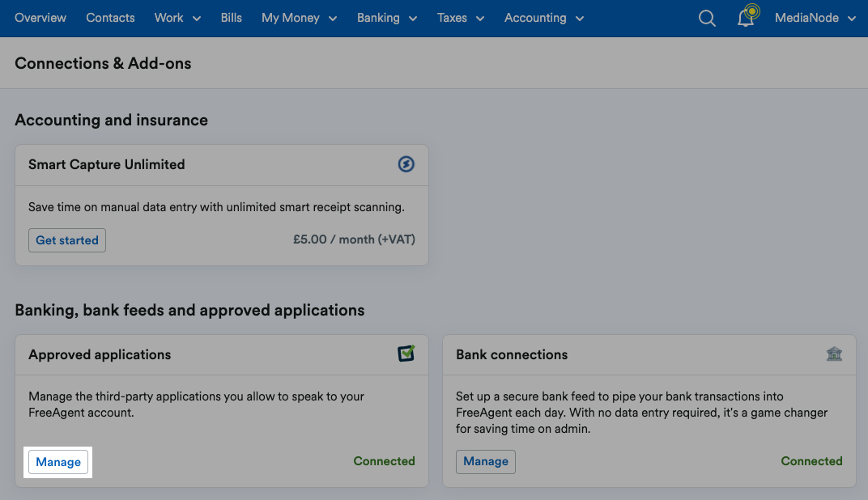Select the Smart Capture Unlimited lightning icon
This screenshot has height=500, width=868.
coord(406,164)
